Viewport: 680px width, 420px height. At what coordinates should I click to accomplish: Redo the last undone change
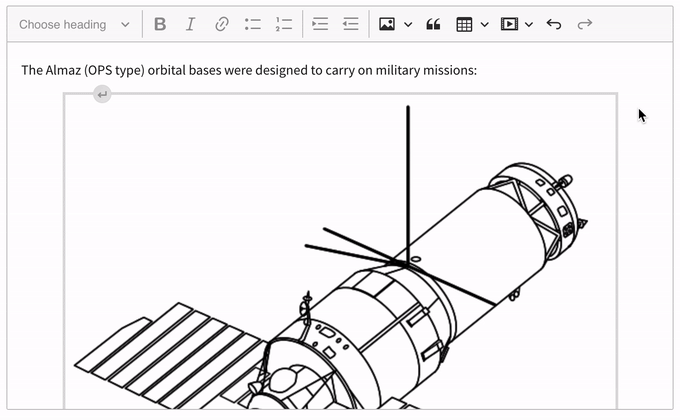click(585, 24)
